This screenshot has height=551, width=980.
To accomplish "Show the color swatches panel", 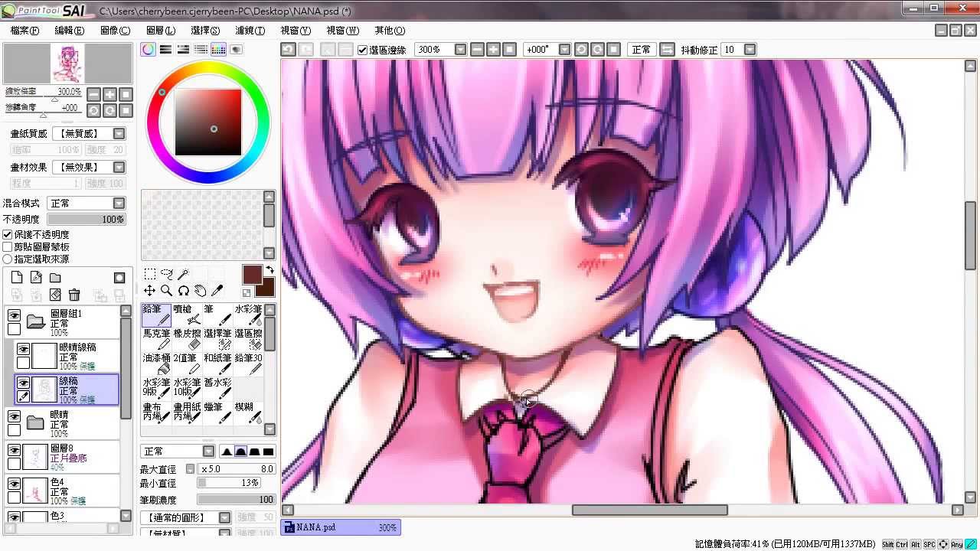I will [218, 49].
